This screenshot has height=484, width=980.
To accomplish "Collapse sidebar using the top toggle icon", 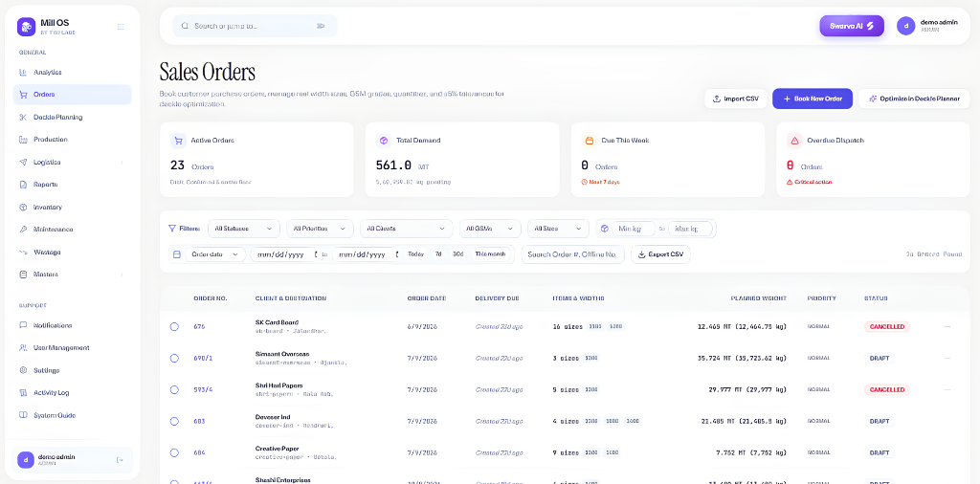I will click(x=121, y=26).
